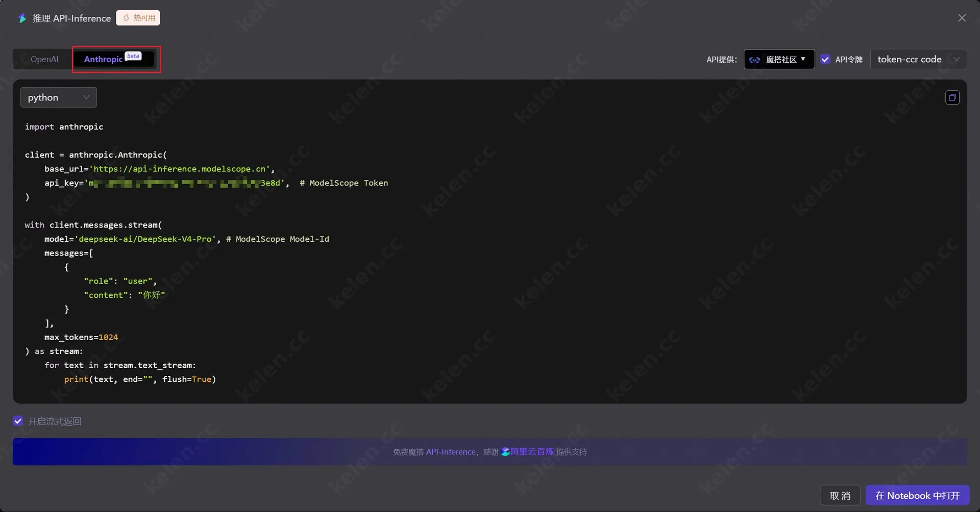This screenshot has width=980, height=512.
Task: Uncheck the API令牌 checkbox
Action: click(825, 60)
